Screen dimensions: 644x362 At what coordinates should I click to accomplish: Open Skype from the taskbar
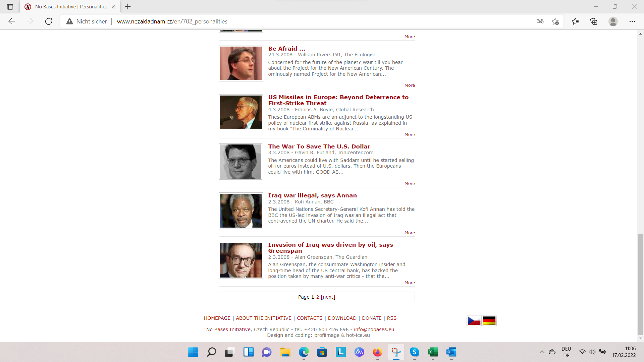(414, 352)
